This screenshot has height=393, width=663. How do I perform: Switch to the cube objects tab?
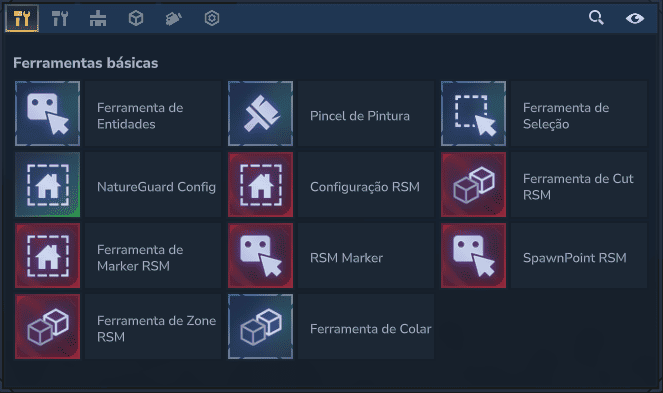pyautogui.click(x=136, y=19)
